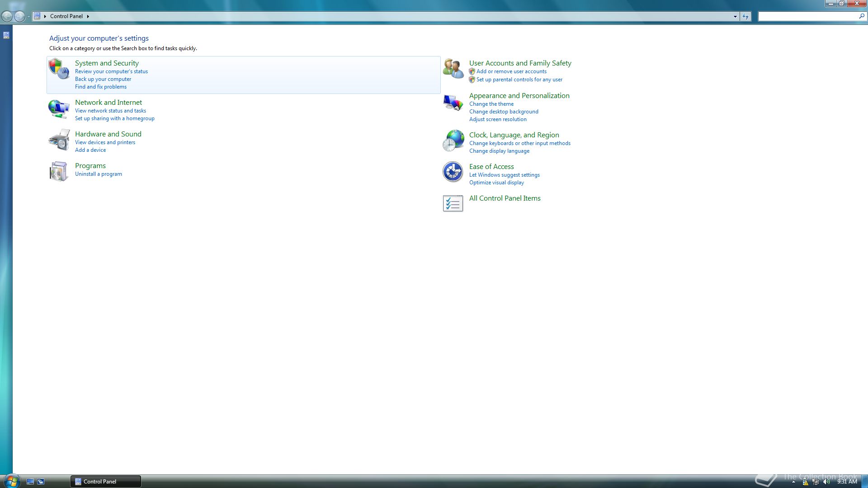
Task: Open the Programs category heading
Action: tap(90, 166)
